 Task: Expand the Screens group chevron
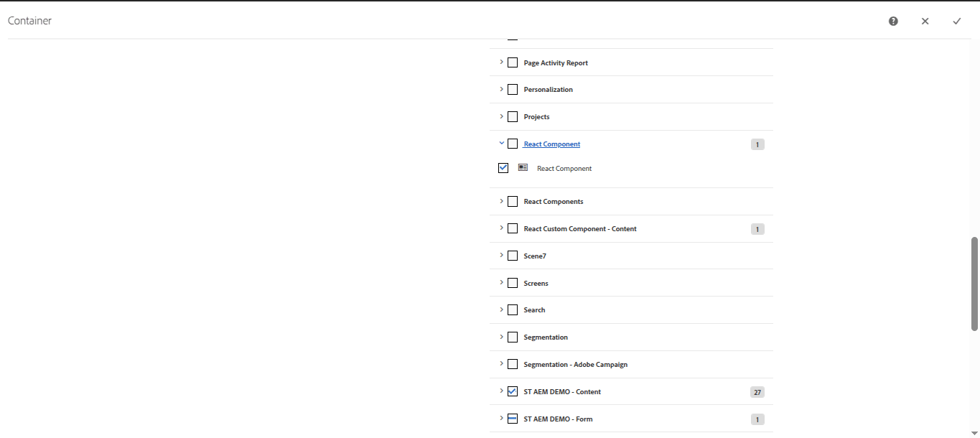[501, 282]
